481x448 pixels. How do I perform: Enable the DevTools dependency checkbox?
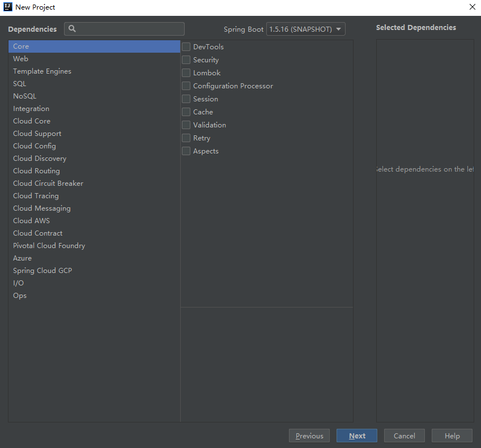[x=186, y=47]
